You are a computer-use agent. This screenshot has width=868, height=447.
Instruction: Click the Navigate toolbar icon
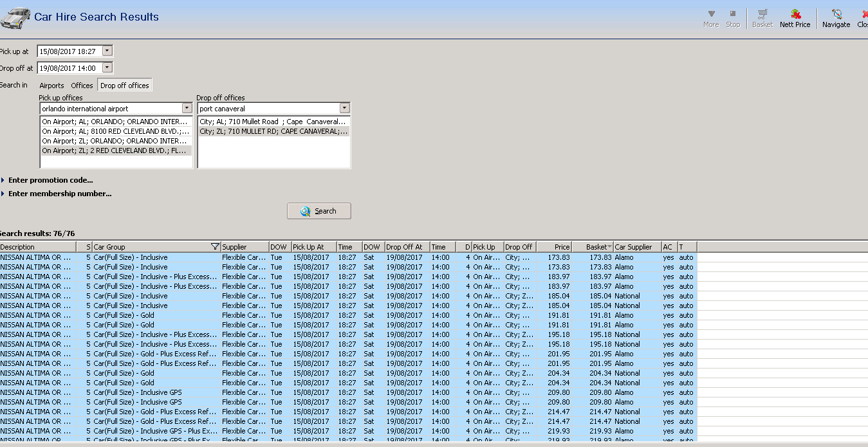click(x=836, y=18)
